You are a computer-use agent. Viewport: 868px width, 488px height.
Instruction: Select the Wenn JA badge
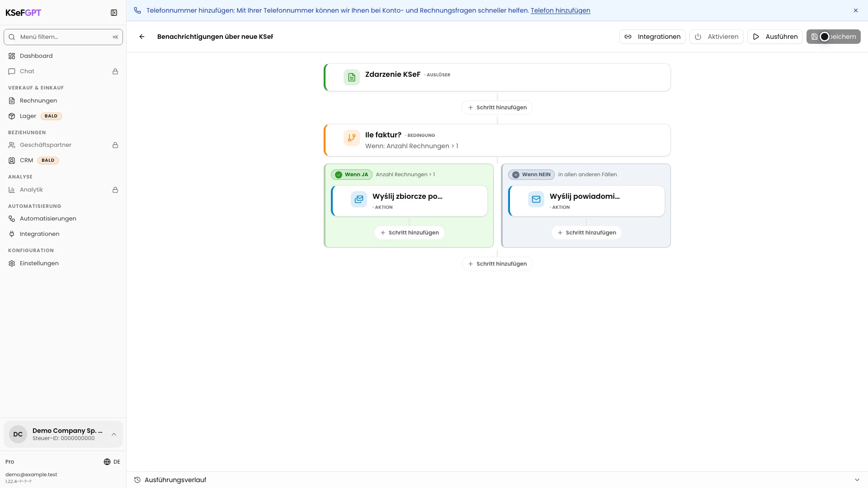[x=352, y=175]
